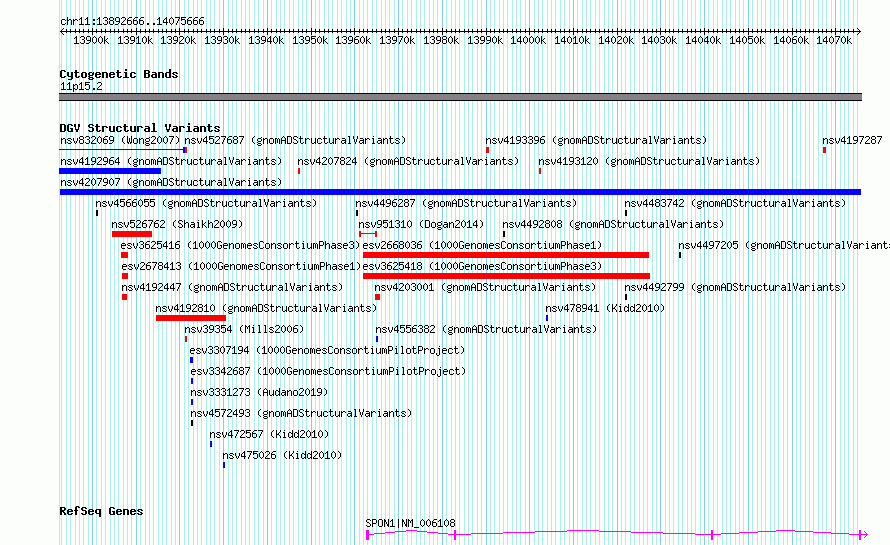Click the nsv478941 (Kidd2010) label

(605, 308)
